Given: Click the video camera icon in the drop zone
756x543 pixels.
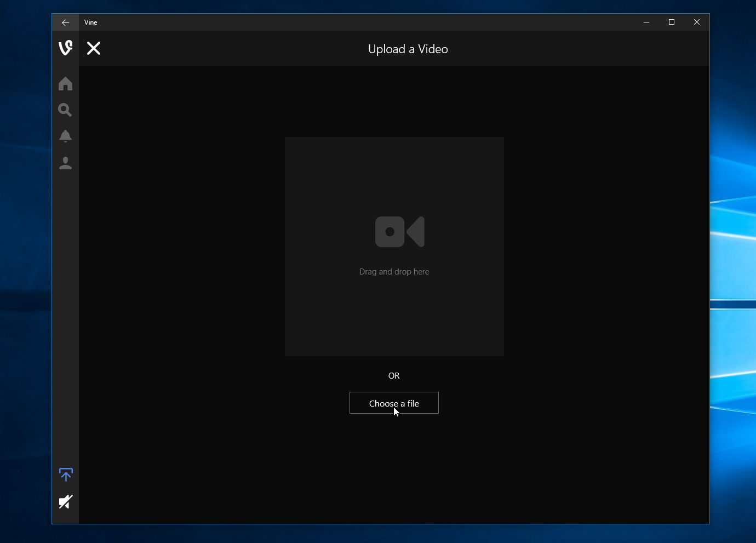Looking at the screenshot, I should (400, 232).
